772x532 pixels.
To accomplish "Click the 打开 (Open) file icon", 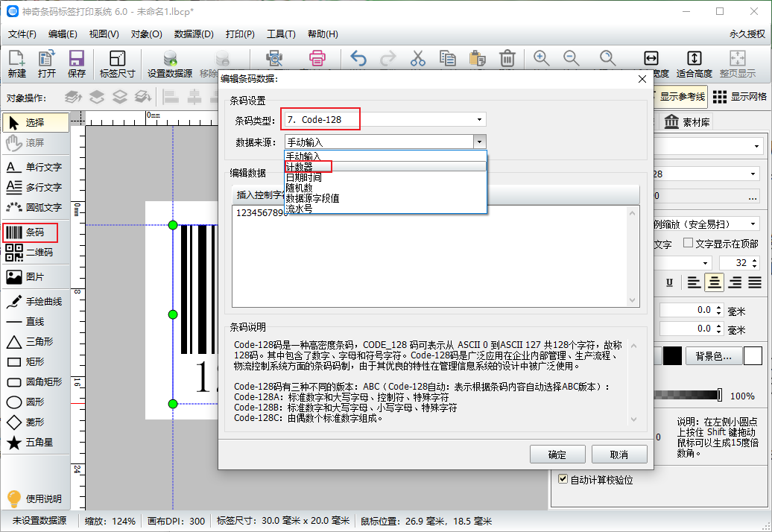I will [46, 64].
